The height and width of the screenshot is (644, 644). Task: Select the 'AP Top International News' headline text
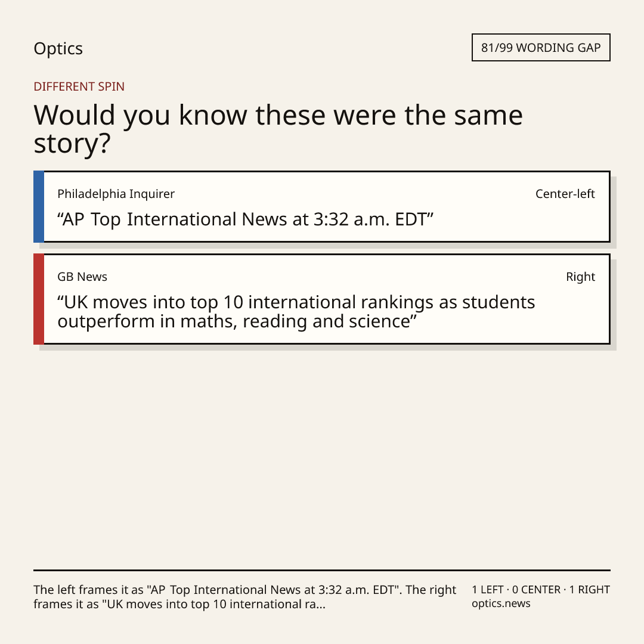245,219
